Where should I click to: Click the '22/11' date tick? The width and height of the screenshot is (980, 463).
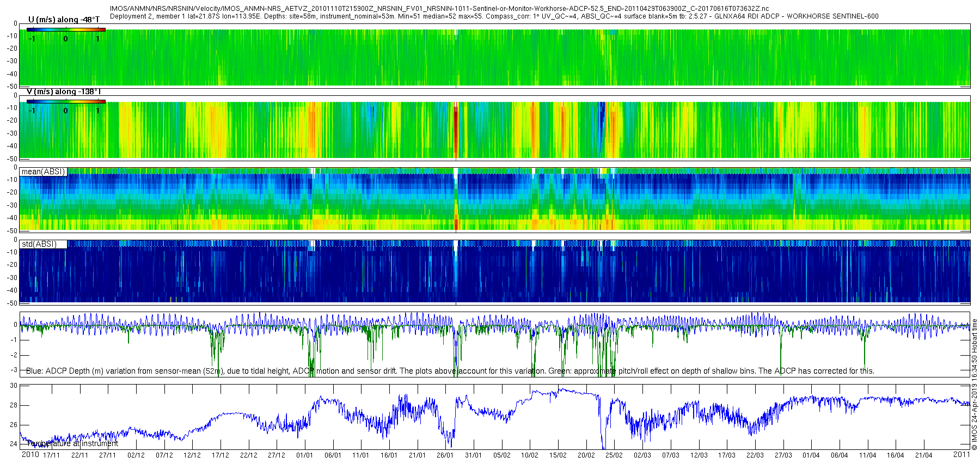tap(79, 455)
